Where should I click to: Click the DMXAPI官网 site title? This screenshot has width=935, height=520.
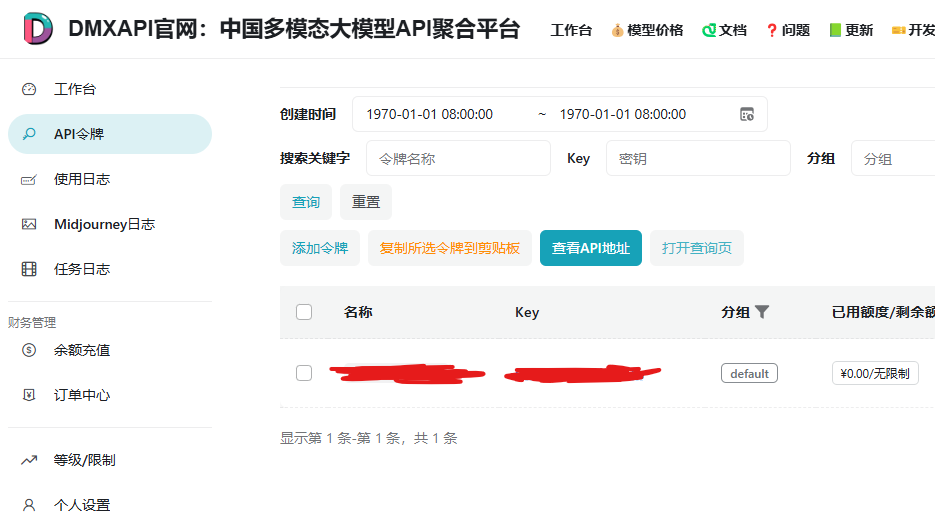294,29
